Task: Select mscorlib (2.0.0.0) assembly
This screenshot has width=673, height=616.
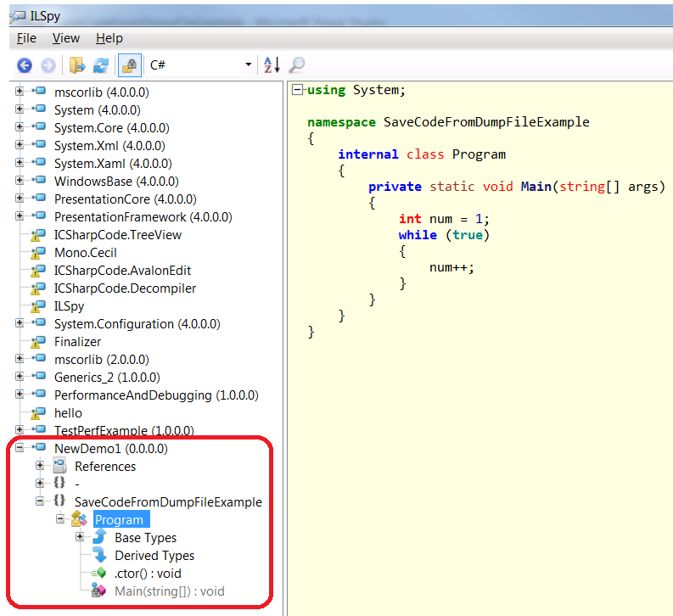Action: coord(102,360)
